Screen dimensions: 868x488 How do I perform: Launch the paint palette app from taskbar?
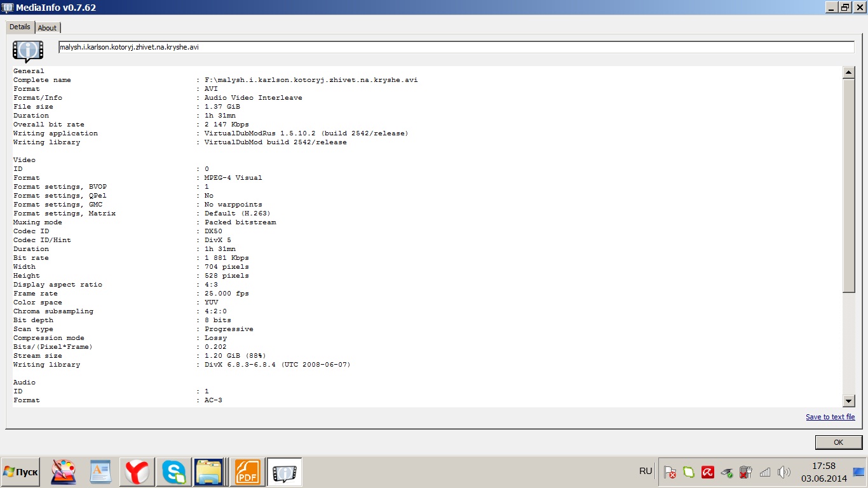pyautogui.click(x=64, y=472)
